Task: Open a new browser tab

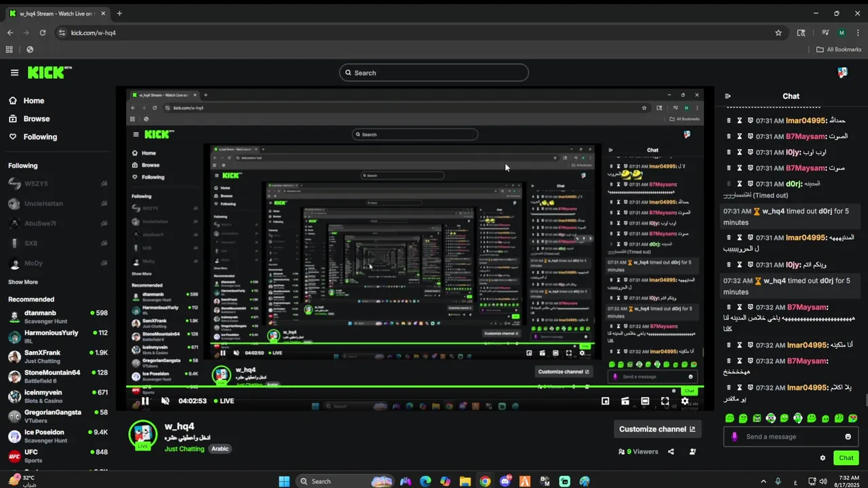Action: pyautogui.click(x=119, y=14)
